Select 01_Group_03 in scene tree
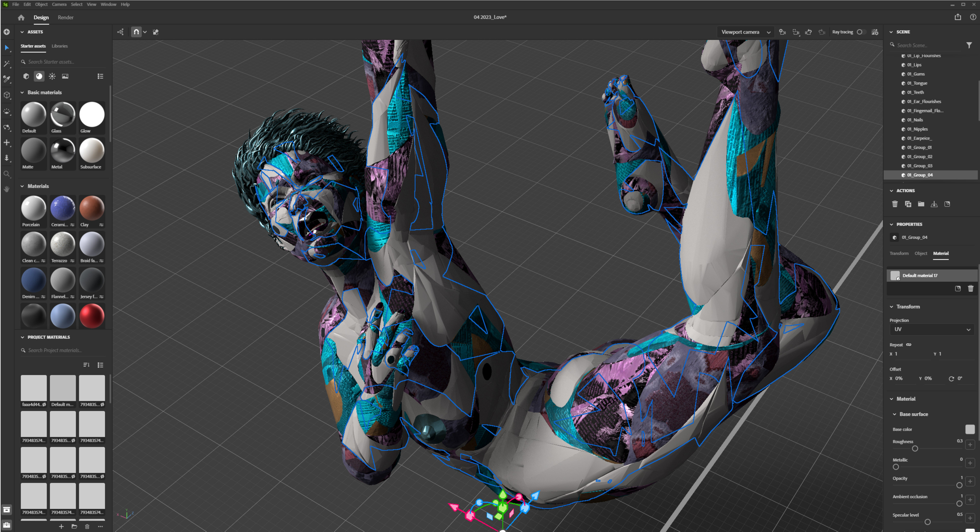 (920, 166)
